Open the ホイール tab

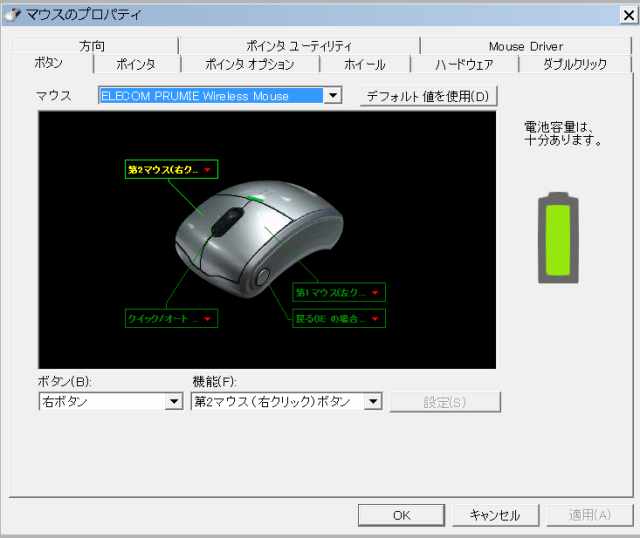tap(364, 64)
